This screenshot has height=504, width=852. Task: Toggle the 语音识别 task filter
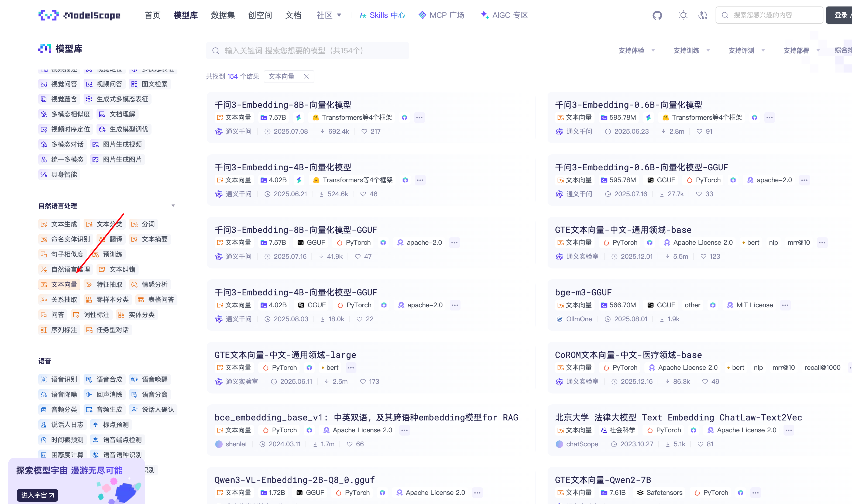pos(59,379)
